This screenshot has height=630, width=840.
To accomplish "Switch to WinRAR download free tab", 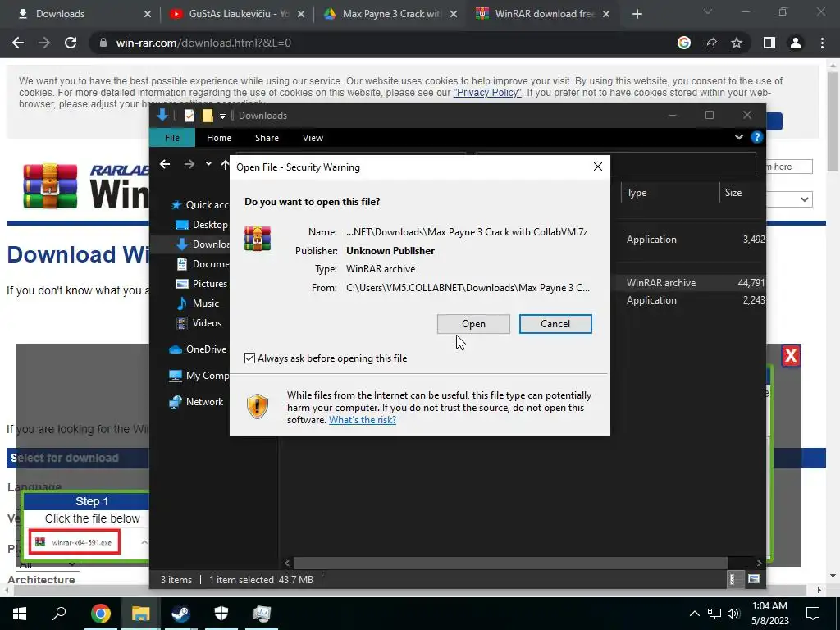I will point(542,14).
